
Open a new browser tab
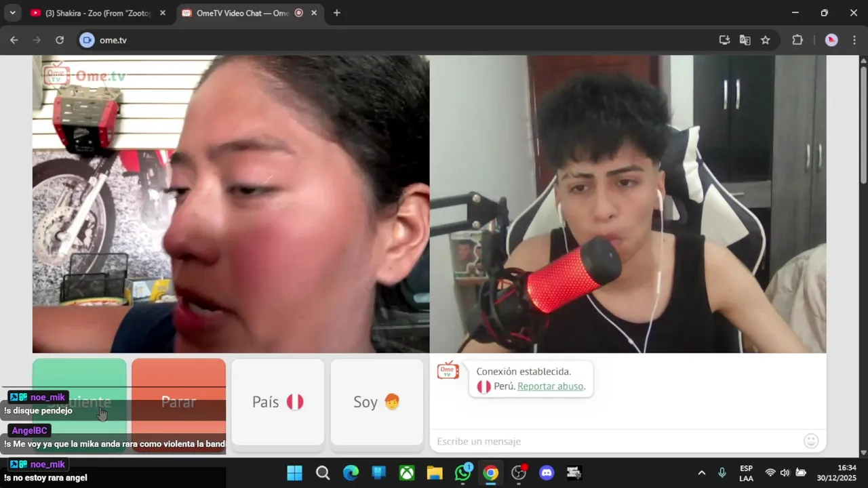[x=336, y=13]
